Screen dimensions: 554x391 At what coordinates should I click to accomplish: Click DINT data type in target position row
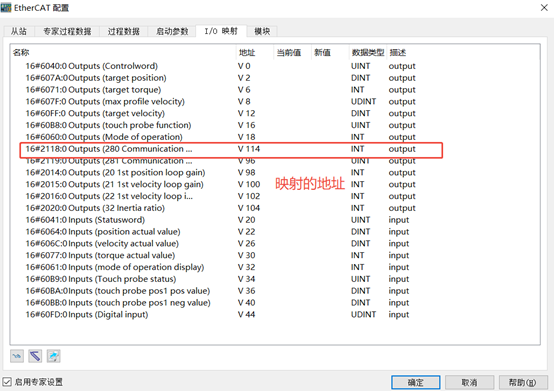click(360, 78)
